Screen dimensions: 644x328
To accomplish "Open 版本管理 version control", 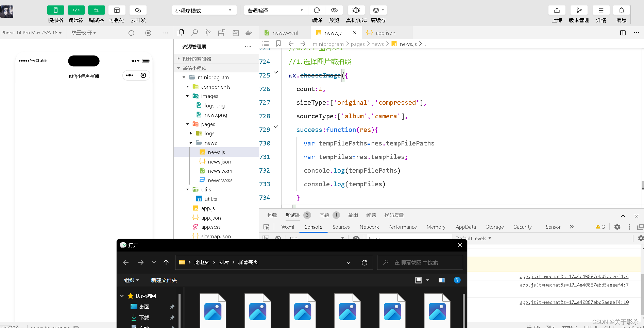I will 579,10.
